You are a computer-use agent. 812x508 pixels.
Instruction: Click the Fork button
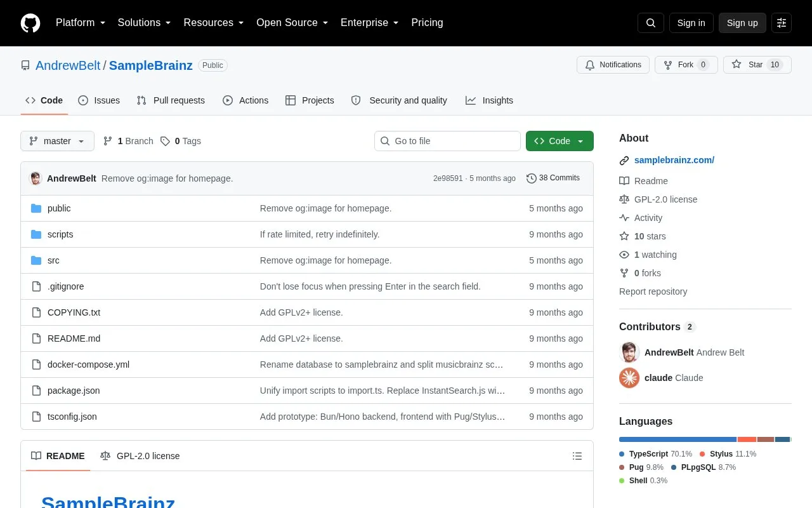[686, 65]
